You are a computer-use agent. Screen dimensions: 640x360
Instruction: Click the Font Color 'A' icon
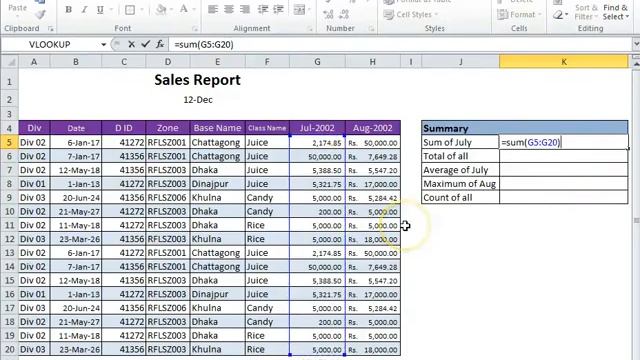point(184,9)
